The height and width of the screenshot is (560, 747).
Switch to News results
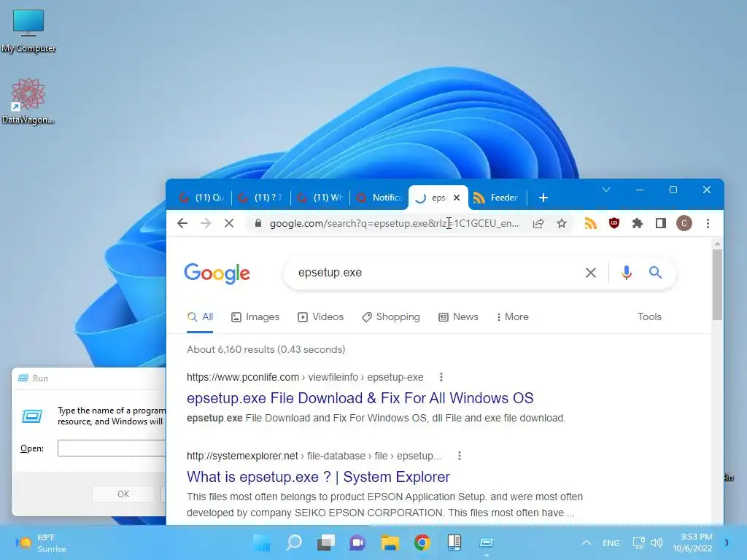pos(458,317)
